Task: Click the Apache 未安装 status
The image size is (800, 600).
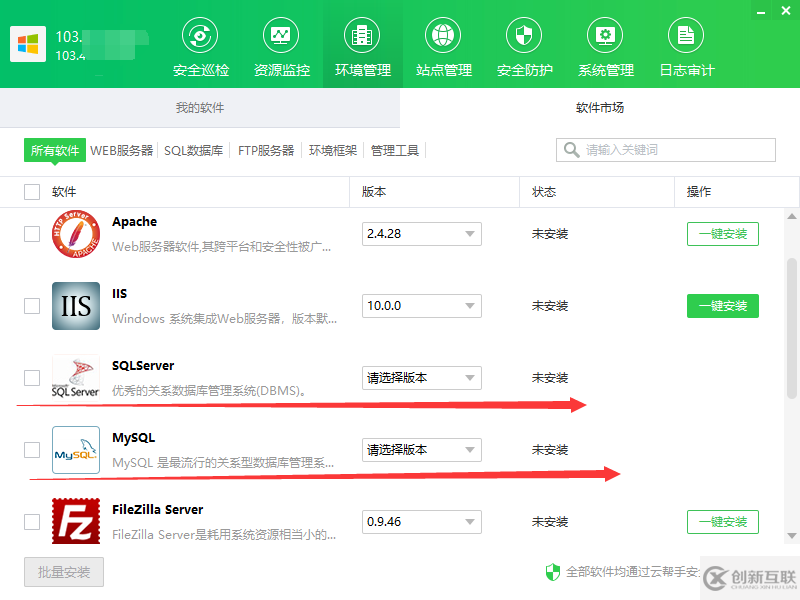Action: pyautogui.click(x=550, y=234)
